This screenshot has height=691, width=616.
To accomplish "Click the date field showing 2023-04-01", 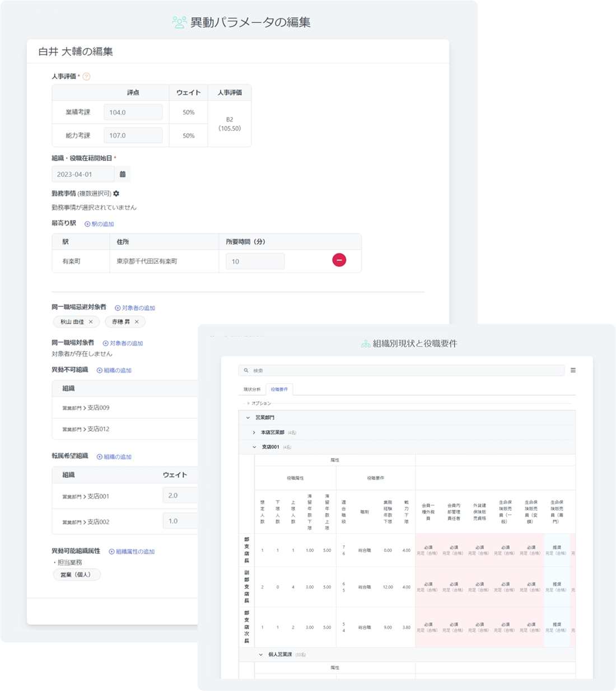I will click(83, 174).
